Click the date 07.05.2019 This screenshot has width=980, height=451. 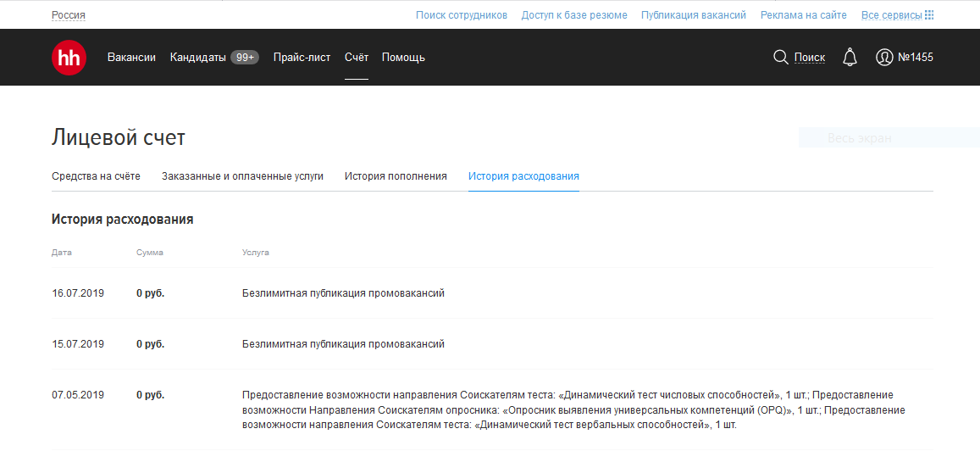click(x=78, y=395)
